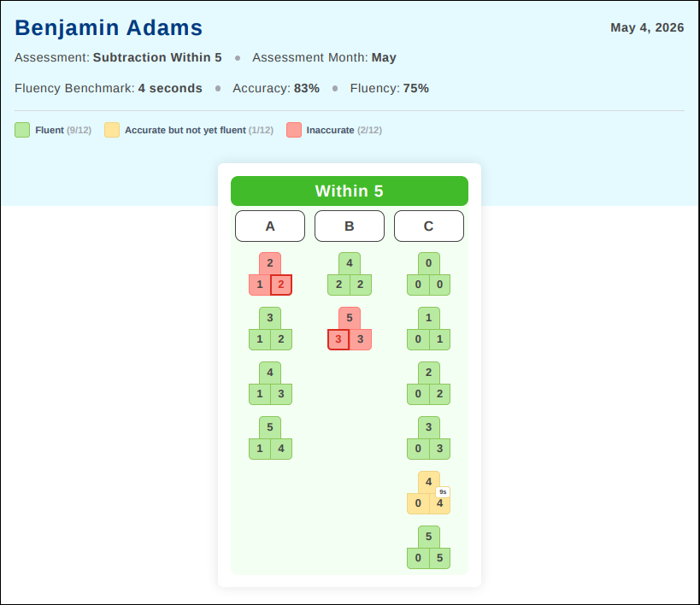The width and height of the screenshot is (700, 605).
Task: Open the 5-0-5 fact block
Action: [428, 548]
